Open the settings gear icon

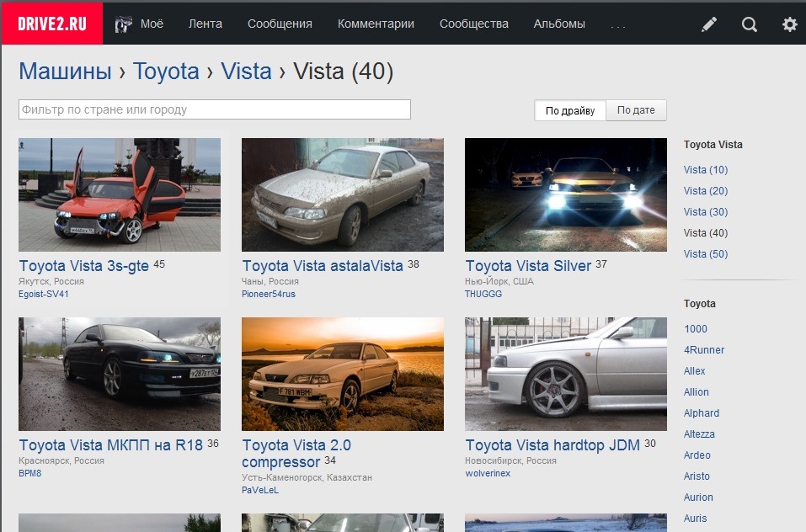[x=788, y=24]
